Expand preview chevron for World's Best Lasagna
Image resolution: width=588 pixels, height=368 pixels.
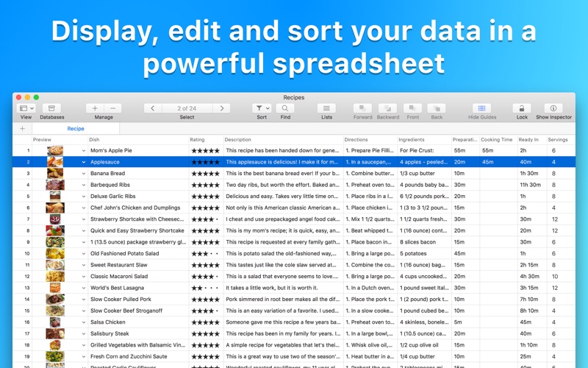pos(84,288)
